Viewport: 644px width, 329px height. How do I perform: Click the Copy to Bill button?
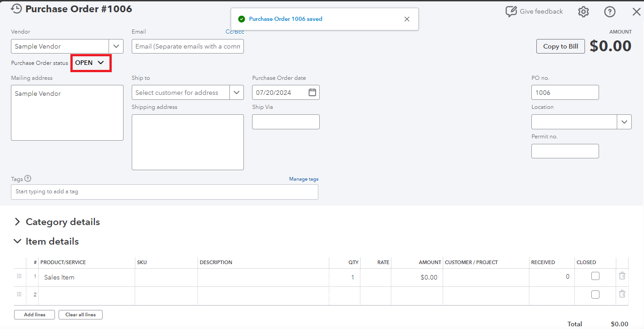click(560, 46)
